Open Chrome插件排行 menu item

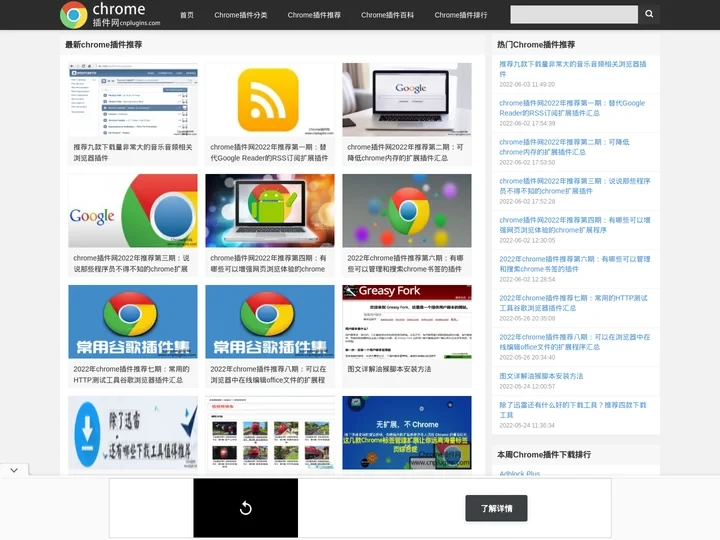pos(461,15)
